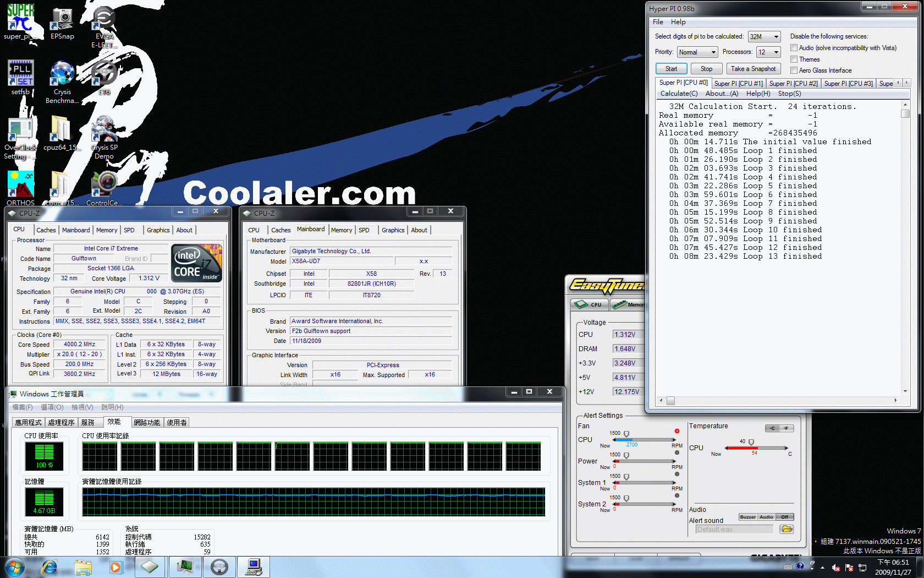Adjust CPU fan alert threshold slider
924x578 pixels.
pos(626,434)
